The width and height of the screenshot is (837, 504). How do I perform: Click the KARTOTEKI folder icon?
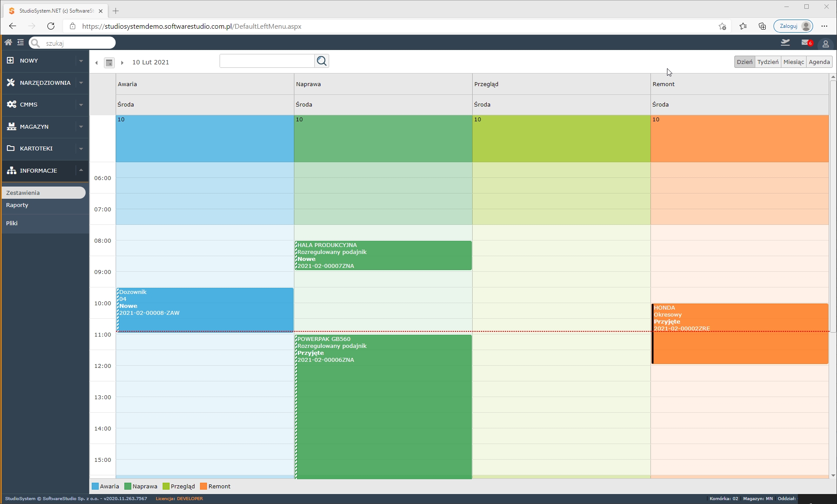pyautogui.click(x=11, y=148)
